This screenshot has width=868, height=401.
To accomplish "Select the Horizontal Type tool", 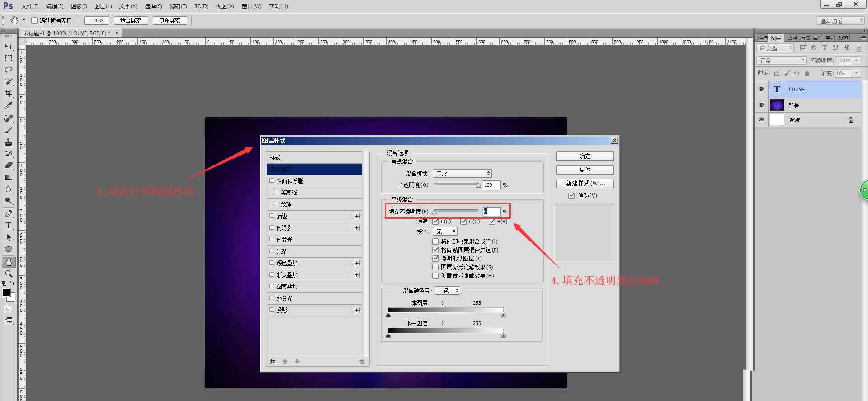I will pyautogui.click(x=9, y=226).
